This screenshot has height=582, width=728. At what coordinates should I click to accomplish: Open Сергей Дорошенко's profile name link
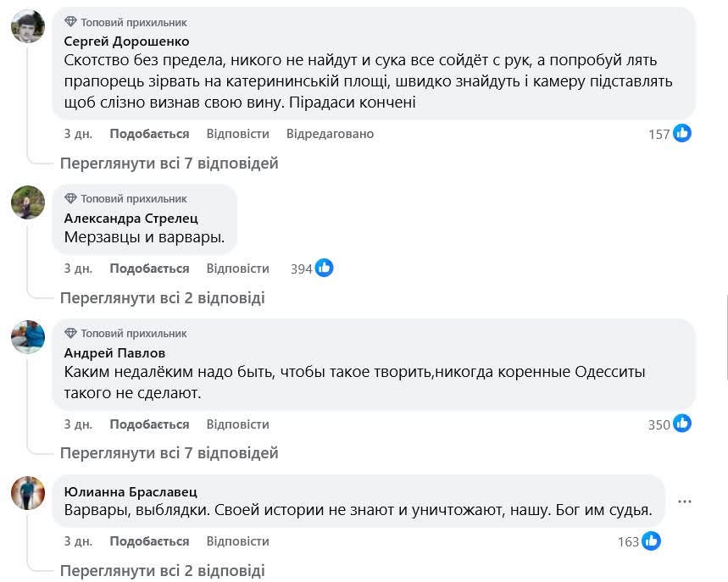tap(126, 41)
